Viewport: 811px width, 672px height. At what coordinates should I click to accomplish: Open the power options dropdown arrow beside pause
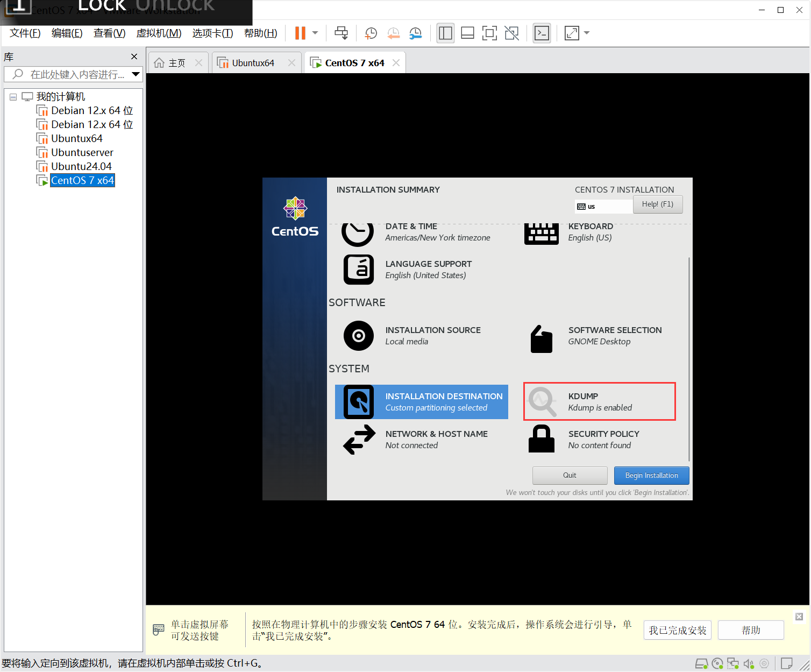coord(315,33)
